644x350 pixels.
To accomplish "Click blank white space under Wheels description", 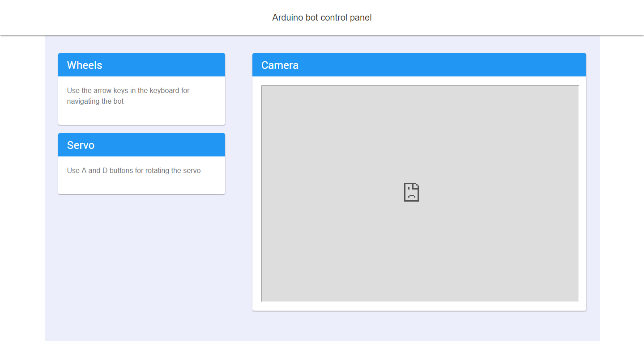I will [141, 115].
